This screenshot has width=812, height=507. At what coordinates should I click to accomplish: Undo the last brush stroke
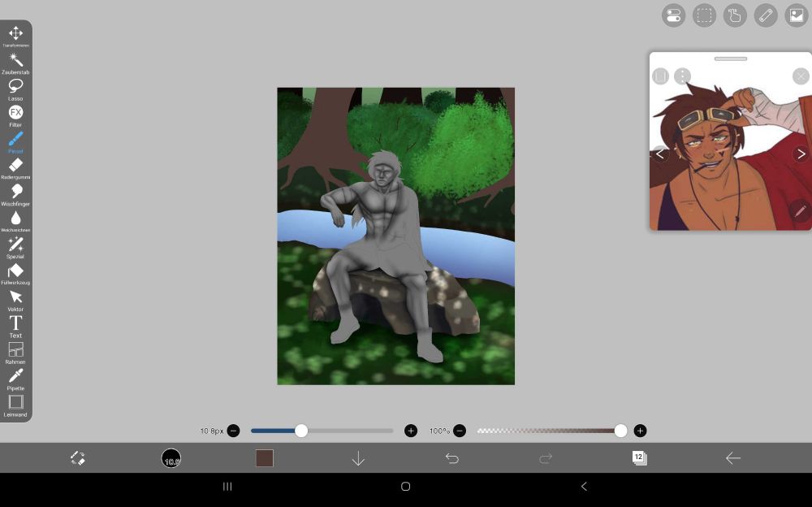click(x=452, y=458)
